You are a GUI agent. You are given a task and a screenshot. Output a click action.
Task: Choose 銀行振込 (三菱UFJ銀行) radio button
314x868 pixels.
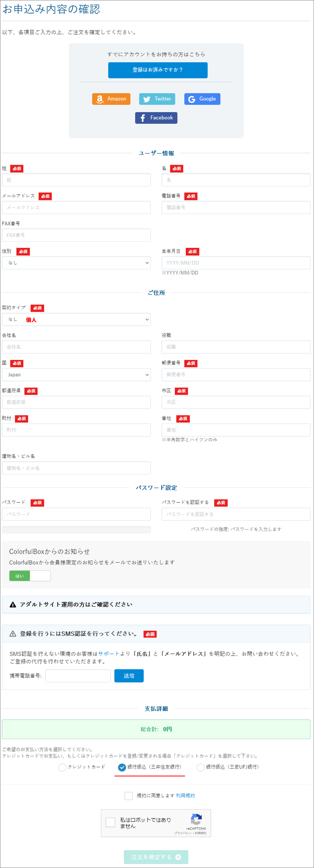(x=201, y=767)
